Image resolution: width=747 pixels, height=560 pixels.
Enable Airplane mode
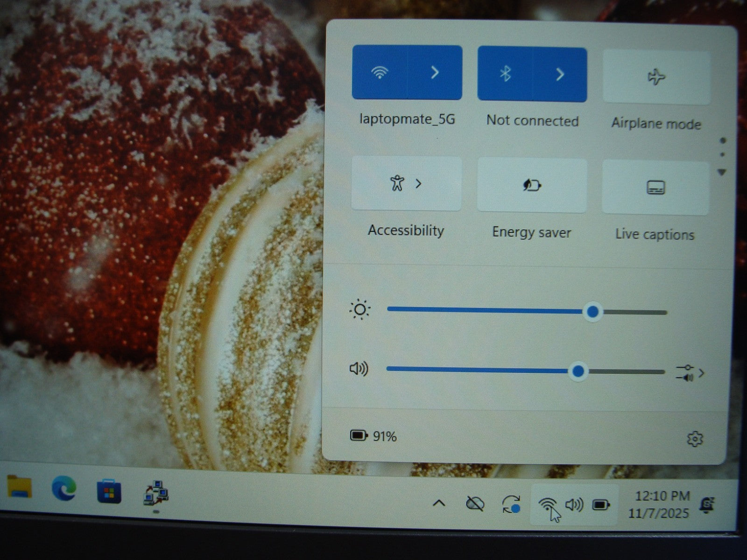[x=656, y=77]
